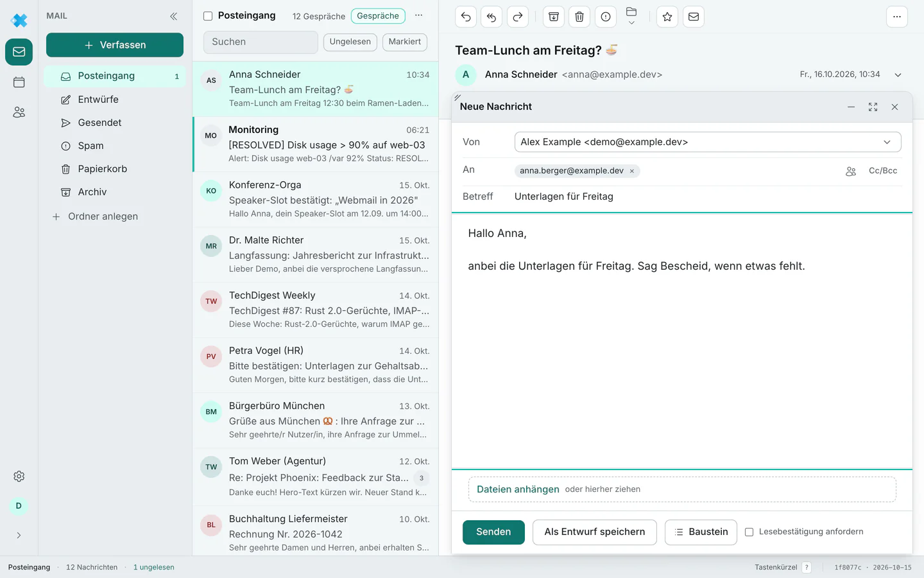Image resolution: width=924 pixels, height=578 pixels.
Task: Click the forward arrow icon in the toolbar
Action: point(518,17)
